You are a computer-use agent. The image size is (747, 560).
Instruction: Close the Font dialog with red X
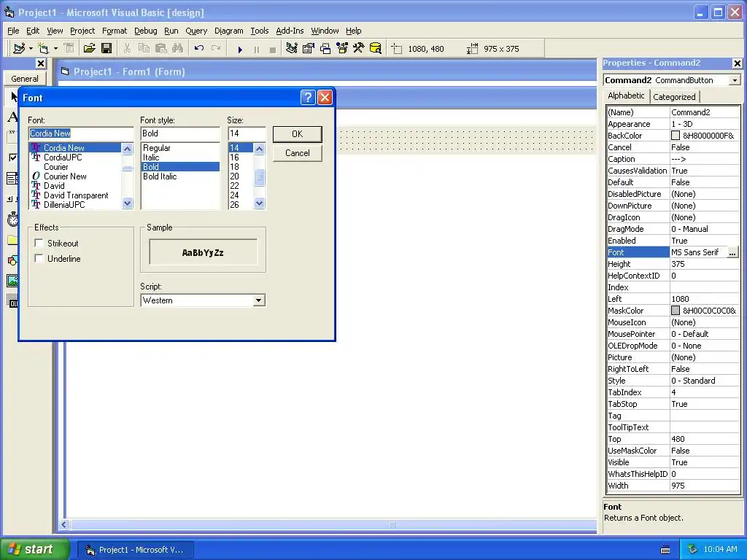tap(325, 98)
